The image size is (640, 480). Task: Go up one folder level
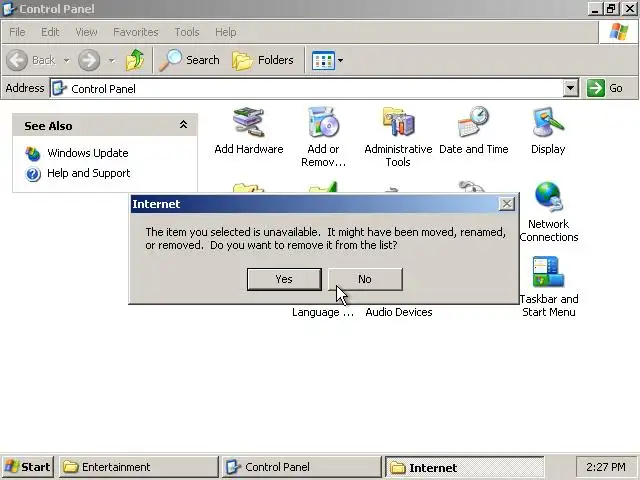[x=135, y=60]
